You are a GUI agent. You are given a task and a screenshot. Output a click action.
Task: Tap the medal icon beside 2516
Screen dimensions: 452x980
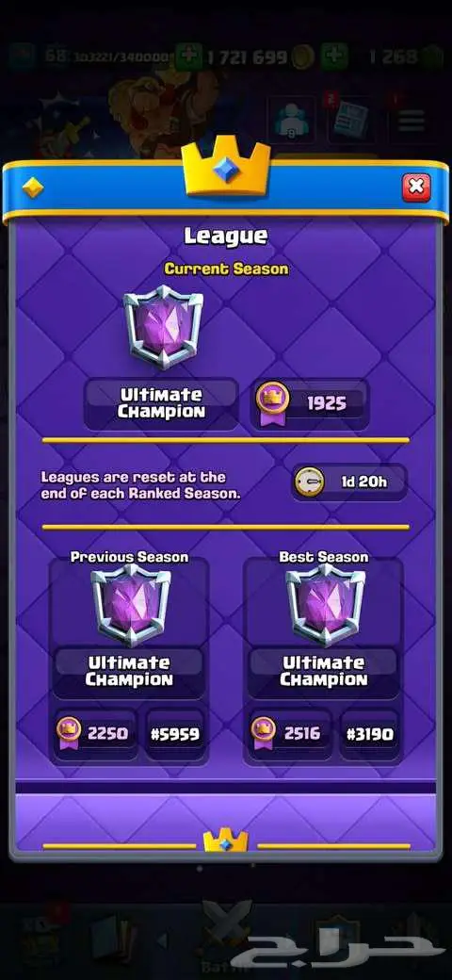point(264,732)
